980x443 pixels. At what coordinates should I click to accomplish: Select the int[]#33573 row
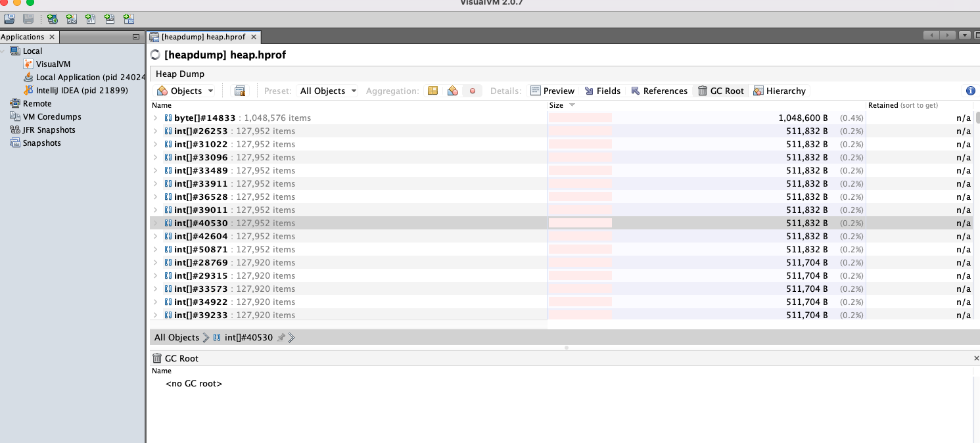[561, 289]
